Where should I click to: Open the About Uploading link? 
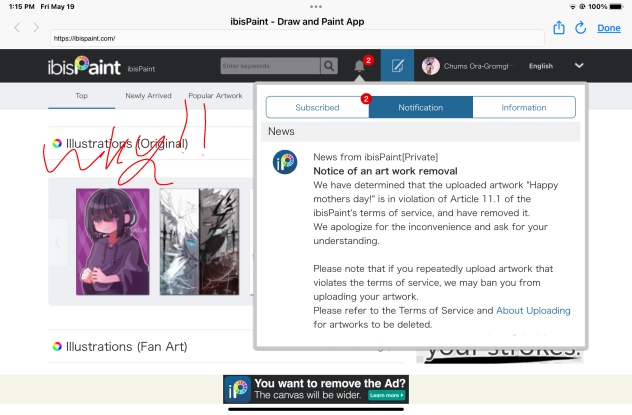tap(533, 311)
